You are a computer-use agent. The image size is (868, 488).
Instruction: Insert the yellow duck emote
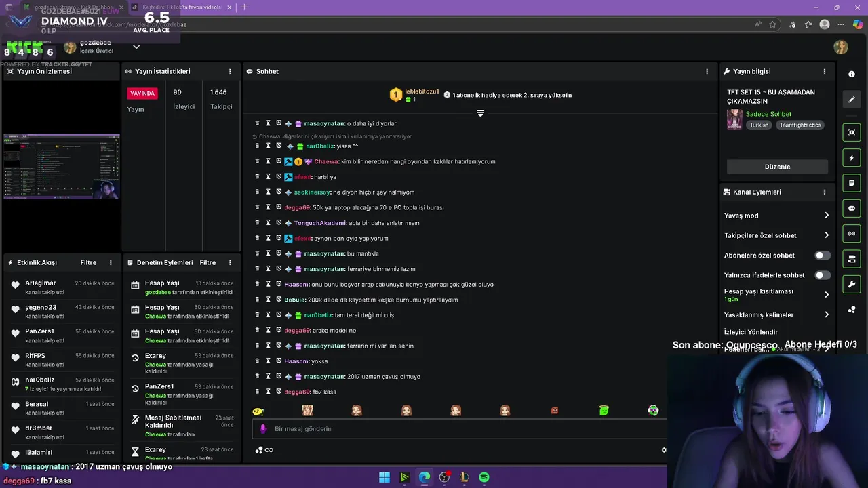click(258, 411)
